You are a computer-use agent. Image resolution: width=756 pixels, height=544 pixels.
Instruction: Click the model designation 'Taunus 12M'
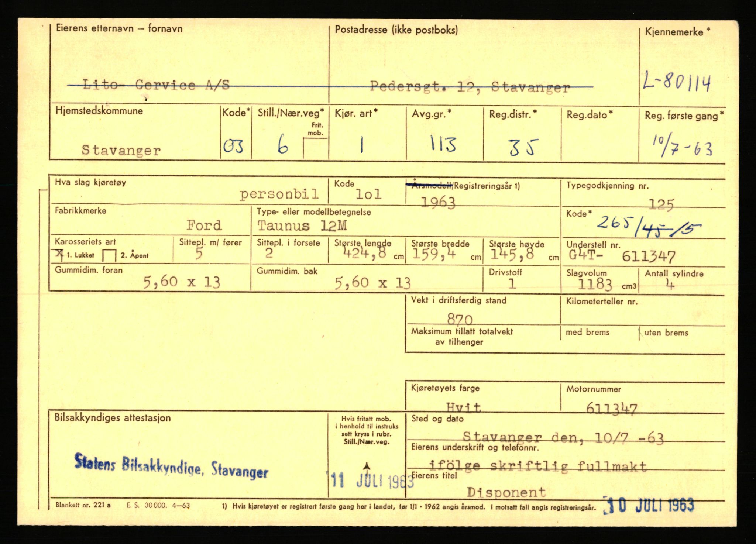[x=302, y=225]
